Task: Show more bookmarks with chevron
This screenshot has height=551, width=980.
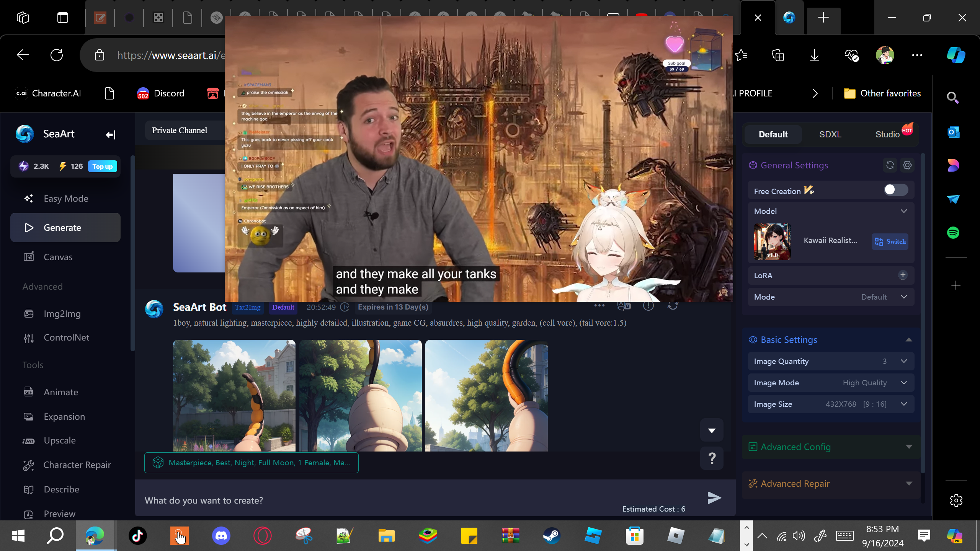Action: pos(815,93)
